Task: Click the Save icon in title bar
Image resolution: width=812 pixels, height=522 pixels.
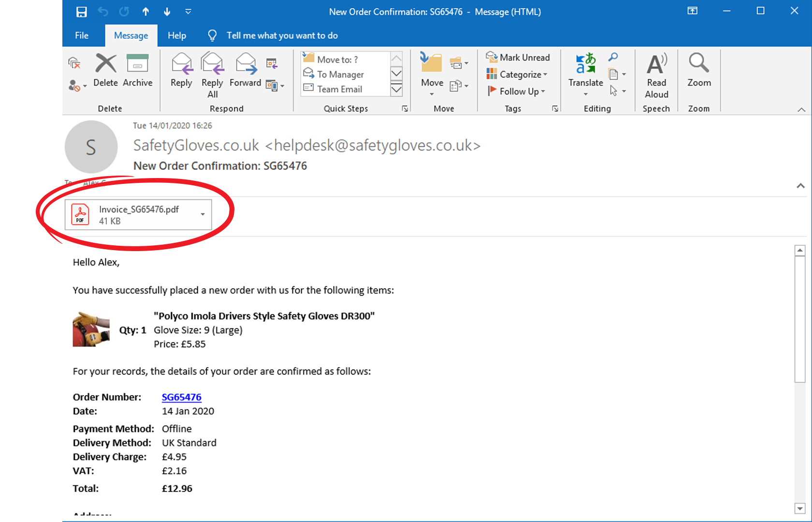Action: coord(81,12)
